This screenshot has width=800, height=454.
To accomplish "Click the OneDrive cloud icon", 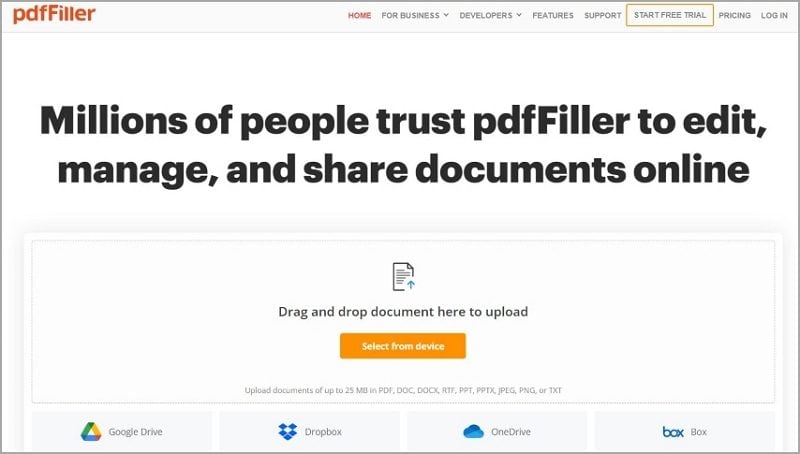I will [x=473, y=432].
